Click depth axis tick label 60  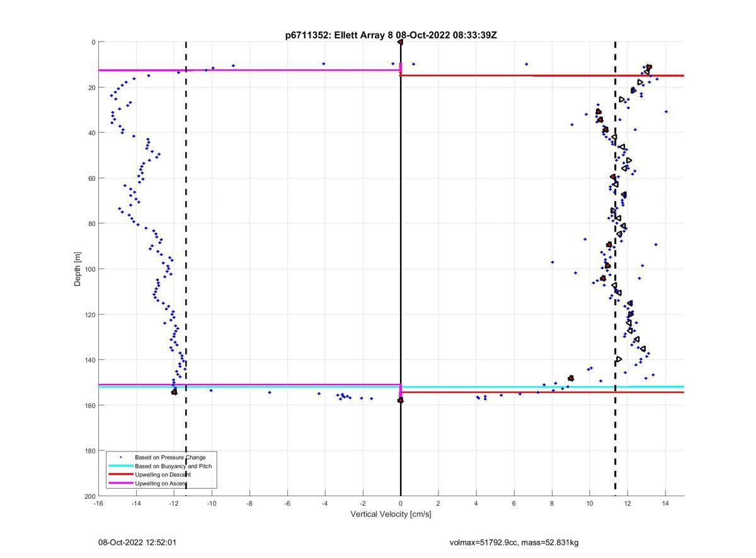click(x=91, y=178)
